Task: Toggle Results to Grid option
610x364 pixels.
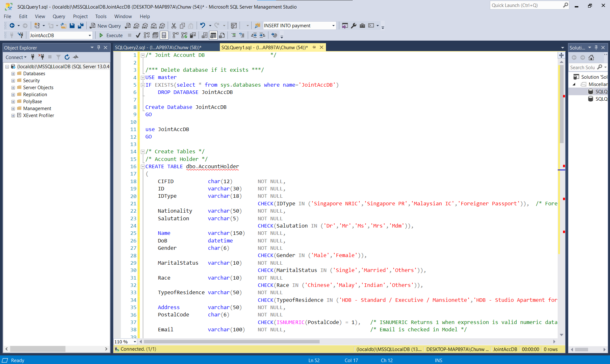Action: click(x=213, y=35)
